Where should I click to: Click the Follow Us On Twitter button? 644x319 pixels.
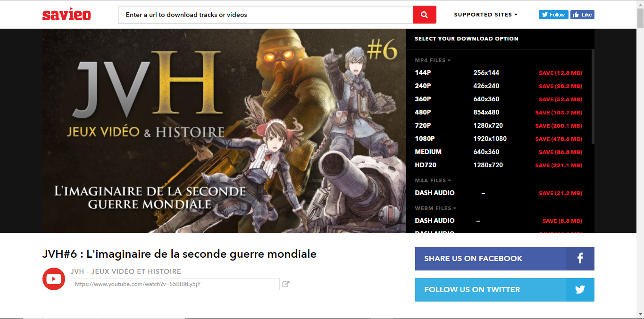pos(505,290)
